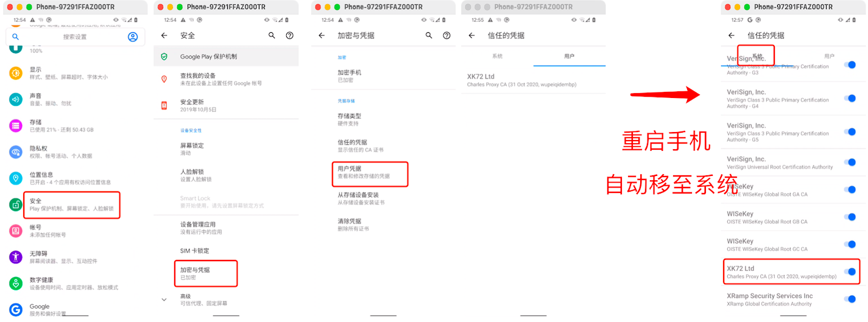The height and width of the screenshot is (322, 868).
Task: Disable OISTE WISeKey Global Root GA CA
Action: coord(851,189)
